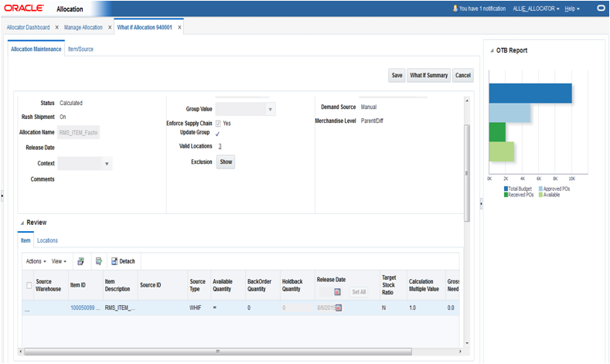Click the Oracle logo
This screenshot has height=364, width=610.
(x=24, y=9)
